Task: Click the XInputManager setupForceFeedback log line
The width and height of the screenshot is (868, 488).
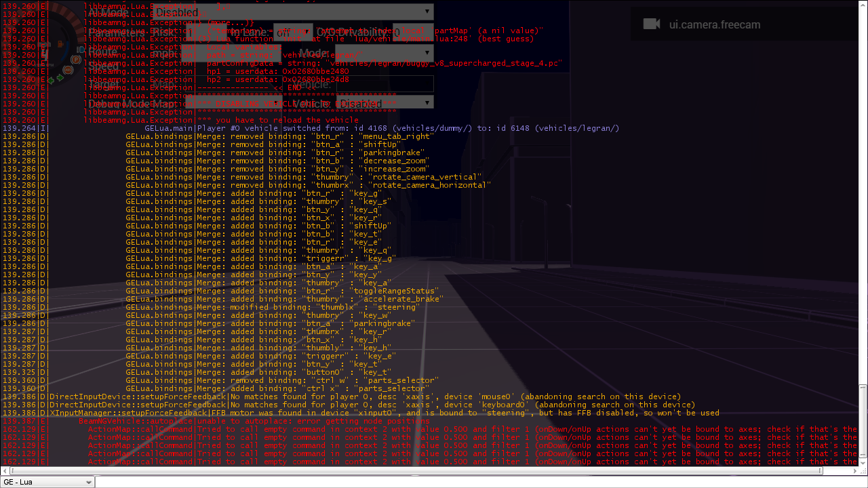Action: (x=361, y=413)
